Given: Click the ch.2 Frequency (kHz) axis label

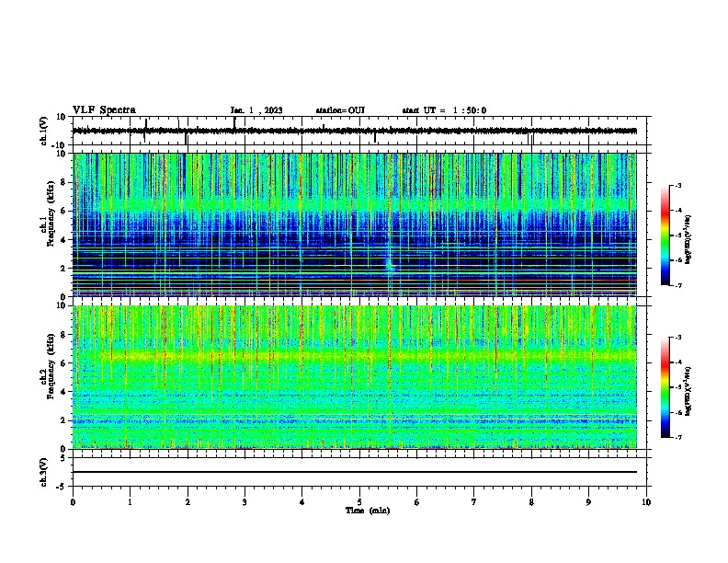Looking at the screenshot, I should pos(47,366).
